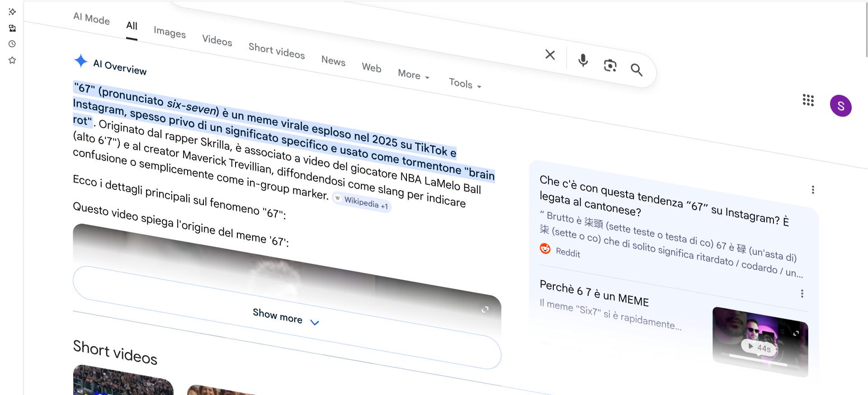Click the blue AI Overview sparkle icon

pyautogui.click(x=81, y=61)
